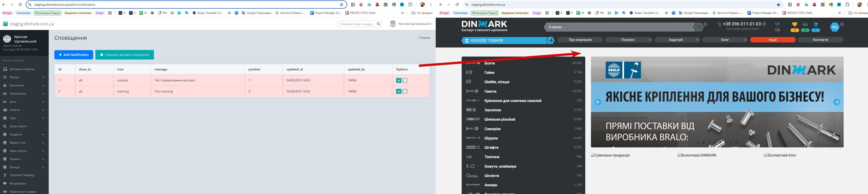
Task: Expand the Інфо sidebar menu
Action: click(x=24, y=118)
